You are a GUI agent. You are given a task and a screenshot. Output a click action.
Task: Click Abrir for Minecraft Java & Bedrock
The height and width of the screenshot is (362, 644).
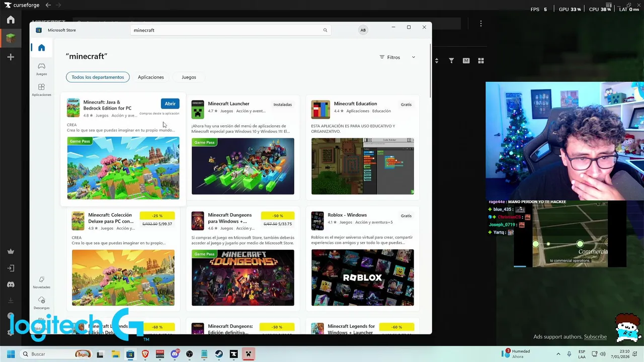170,104
